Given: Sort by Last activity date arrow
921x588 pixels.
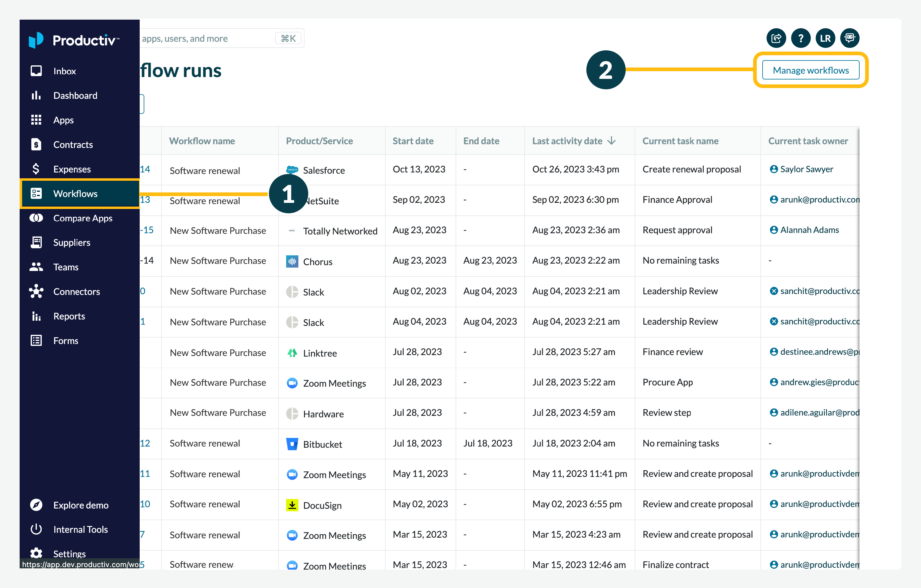Looking at the screenshot, I should click(x=612, y=141).
